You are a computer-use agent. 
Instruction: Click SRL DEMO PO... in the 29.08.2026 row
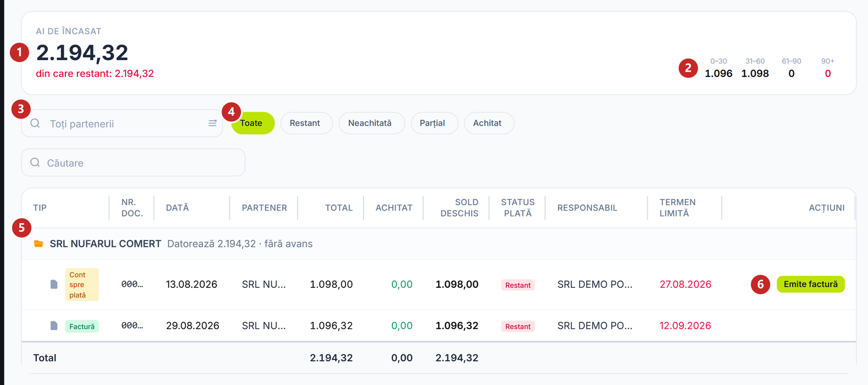coord(595,326)
